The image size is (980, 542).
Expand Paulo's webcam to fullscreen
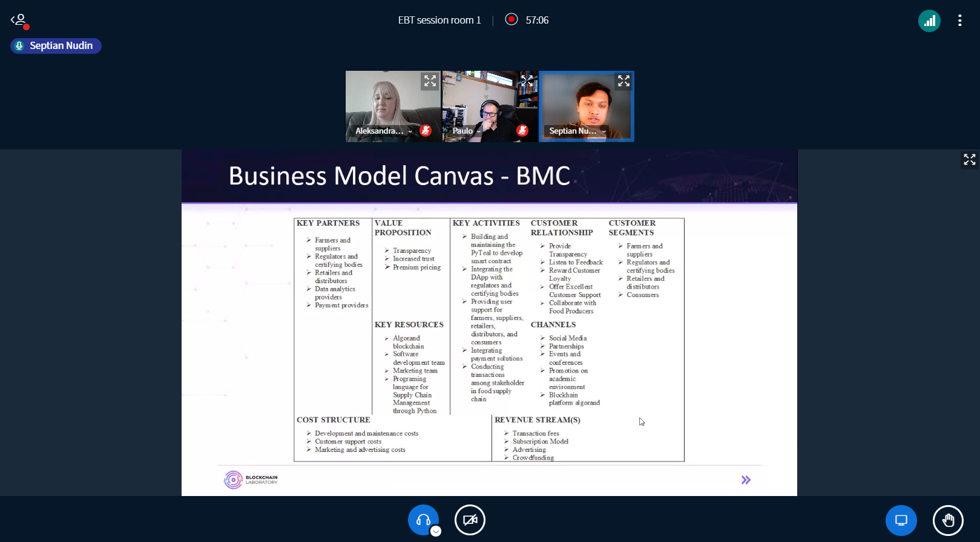point(527,80)
